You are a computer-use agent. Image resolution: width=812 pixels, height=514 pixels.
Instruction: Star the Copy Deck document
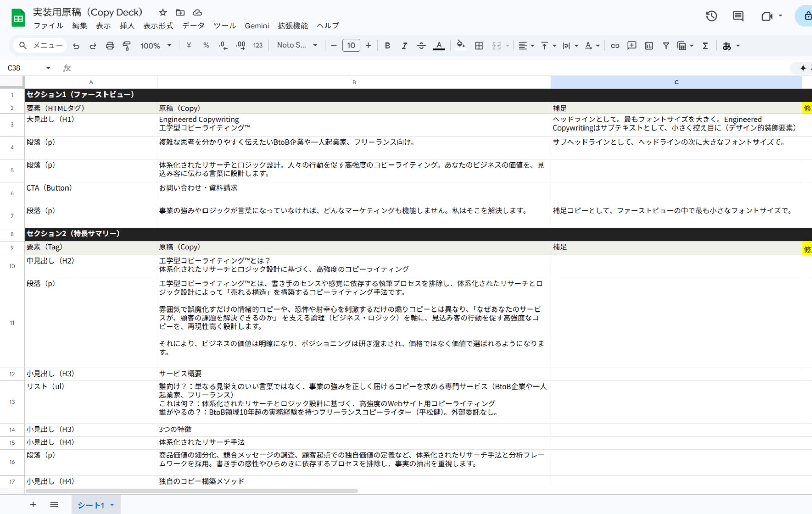click(163, 13)
